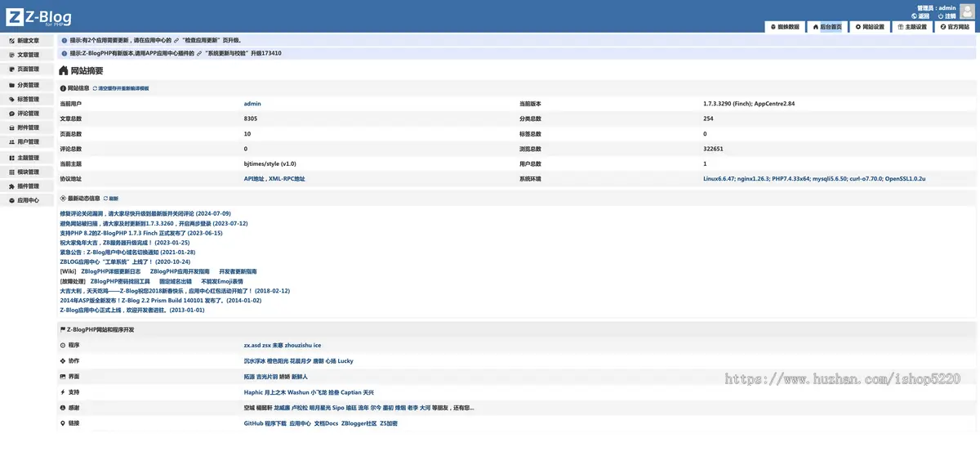Click the 注销 logout link in the header
The height and width of the screenshot is (474, 980).
click(x=947, y=16)
